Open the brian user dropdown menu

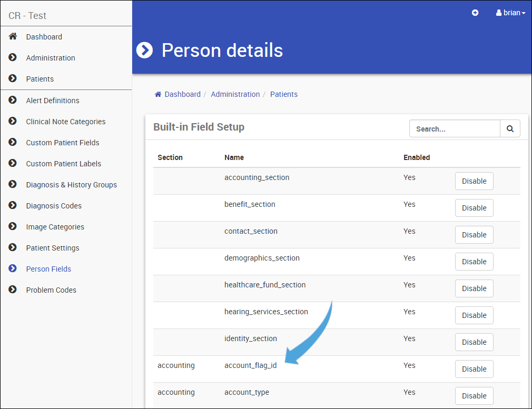[510, 13]
